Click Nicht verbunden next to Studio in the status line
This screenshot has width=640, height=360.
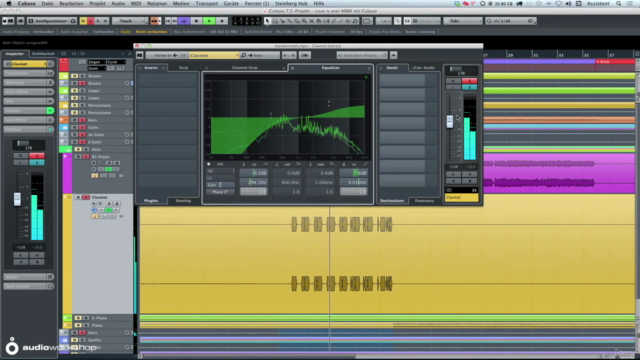(x=151, y=32)
